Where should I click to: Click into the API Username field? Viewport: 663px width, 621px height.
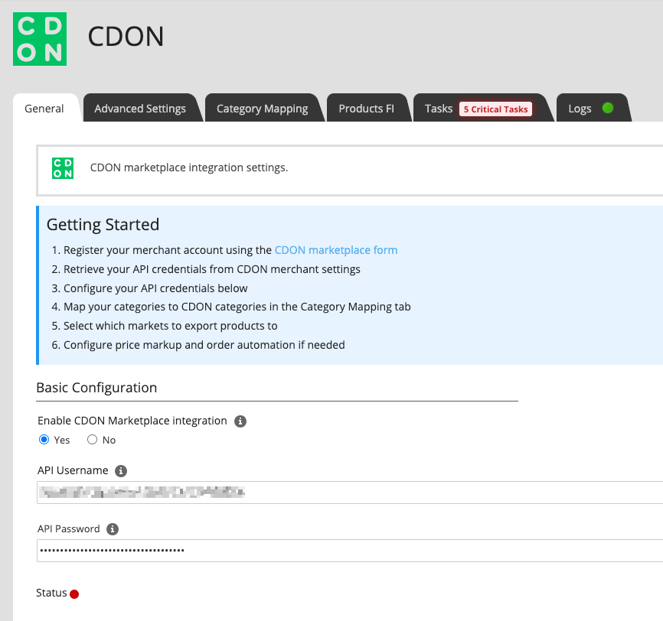coord(350,492)
